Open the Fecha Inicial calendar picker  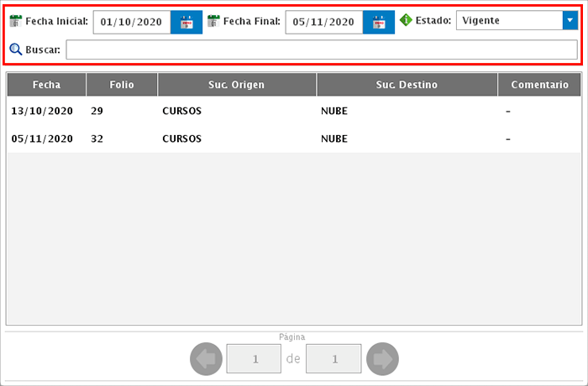pyautogui.click(x=186, y=23)
